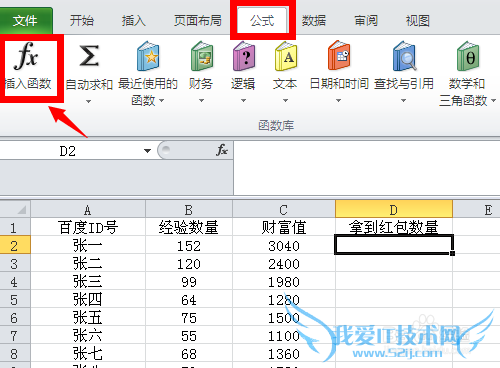Select column E header
The width and height of the screenshot is (500, 368).
tap(477, 210)
